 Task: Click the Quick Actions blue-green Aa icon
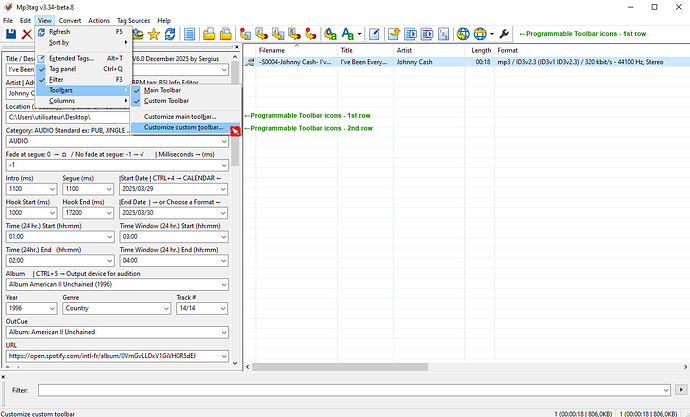[348, 34]
